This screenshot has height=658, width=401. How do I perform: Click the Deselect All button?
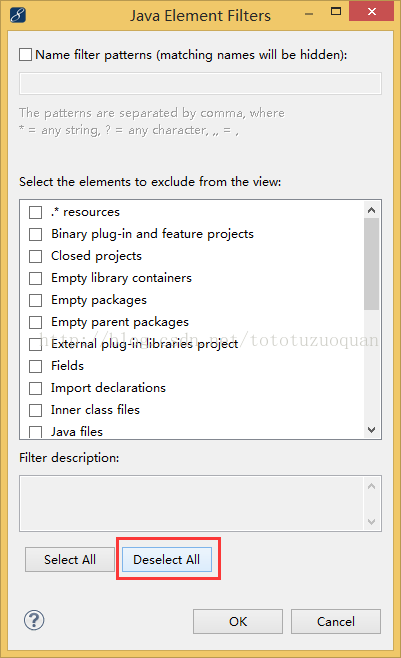coord(167,559)
